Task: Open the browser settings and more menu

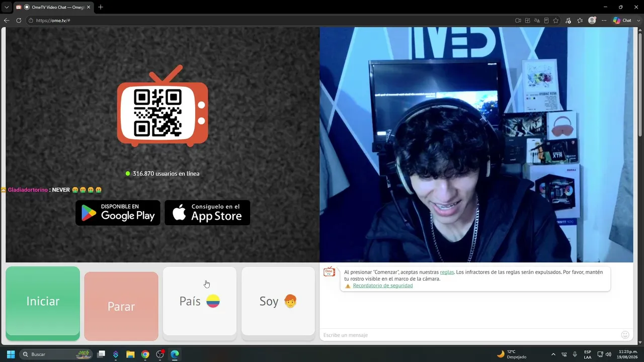Action: pyautogui.click(x=604, y=21)
